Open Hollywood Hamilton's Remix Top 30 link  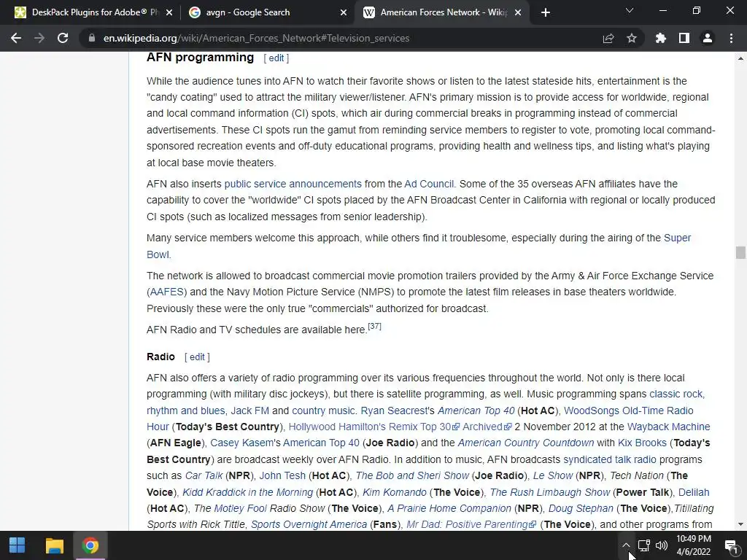[373, 427]
